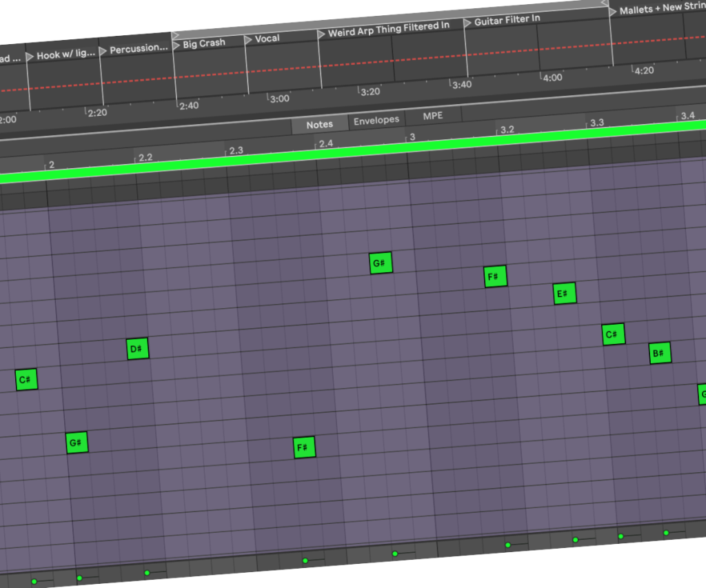The width and height of the screenshot is (706, 588).
Task: Click the Weird Arp Thing locator arrow
Action: pos(321,34)
